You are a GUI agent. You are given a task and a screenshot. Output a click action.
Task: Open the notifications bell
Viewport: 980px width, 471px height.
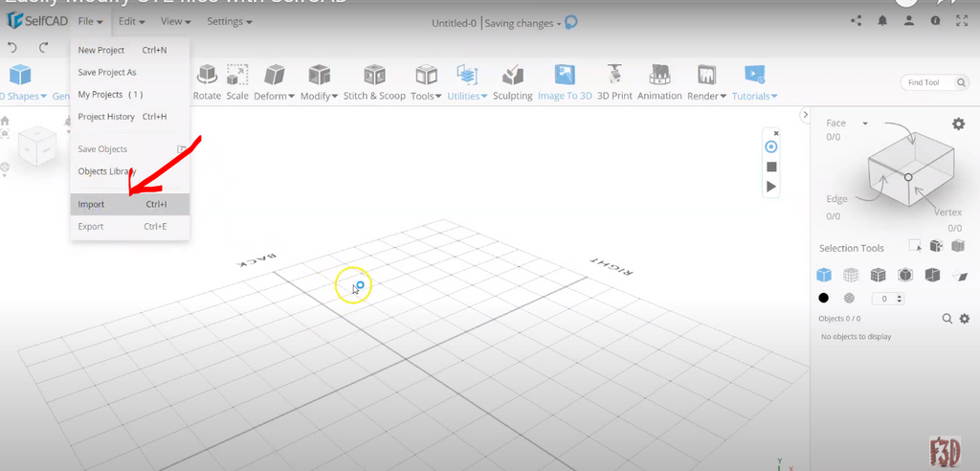pos(882,21)
